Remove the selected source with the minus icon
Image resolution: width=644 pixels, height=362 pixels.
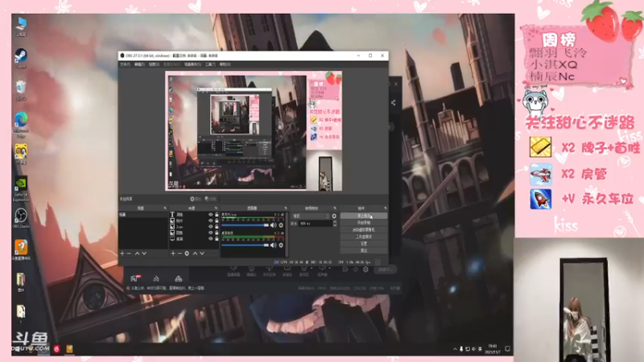coord(180,253)
